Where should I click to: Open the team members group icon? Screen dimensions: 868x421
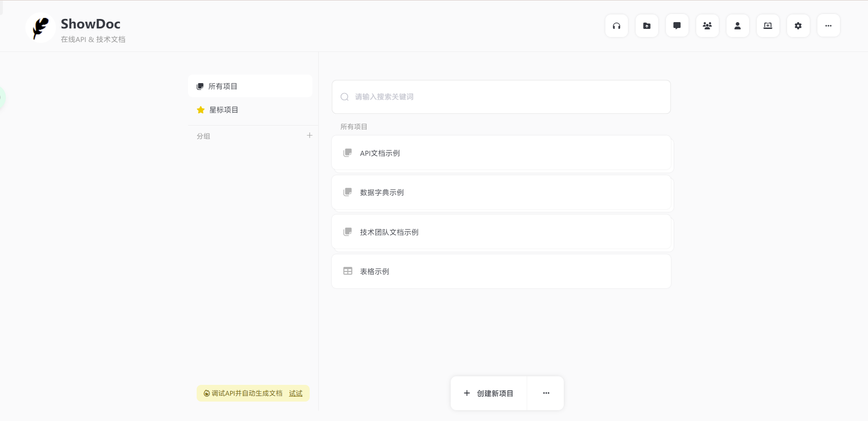[x=707, y=26]
